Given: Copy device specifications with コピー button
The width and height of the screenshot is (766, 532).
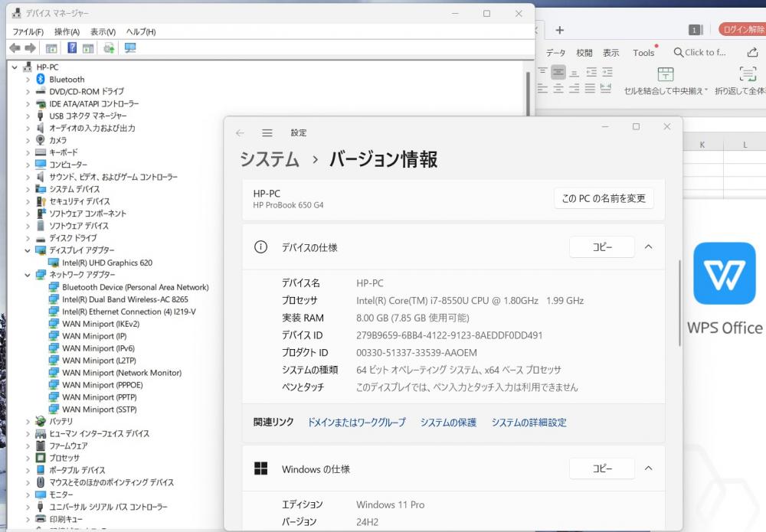Looking at the screenshot, I should (x=601, y=247).
